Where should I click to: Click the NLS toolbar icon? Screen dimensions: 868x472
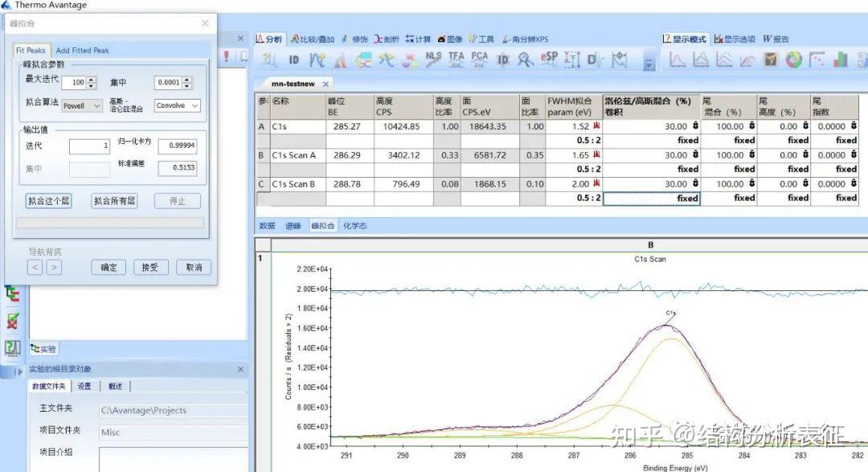coord(433,60)
